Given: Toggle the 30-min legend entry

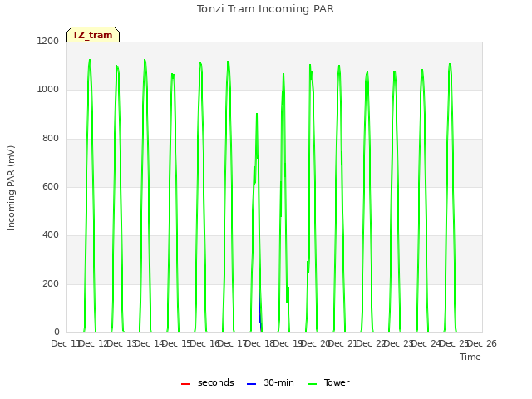Looking at the screenshot, I should [x=270, y=382].
